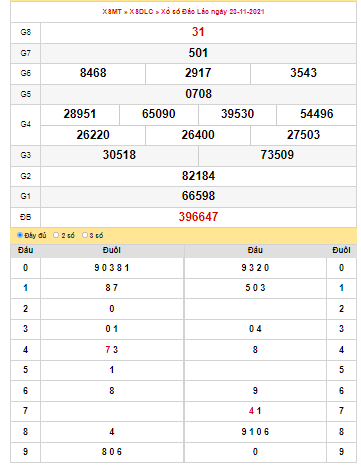Click the G4 number 26400
Image resolution: width=361 pixels, height=467 pixels.
coord(198,135)
